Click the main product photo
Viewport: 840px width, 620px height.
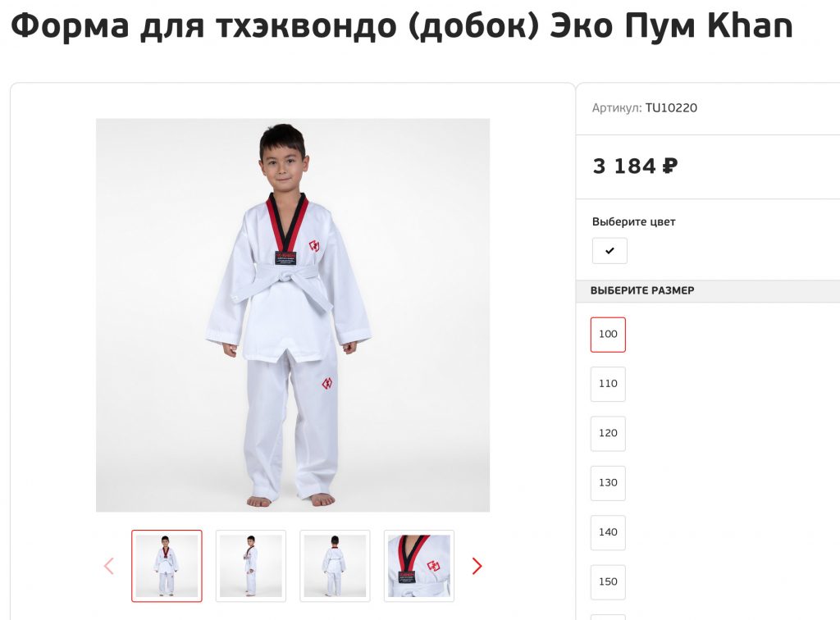293,315
